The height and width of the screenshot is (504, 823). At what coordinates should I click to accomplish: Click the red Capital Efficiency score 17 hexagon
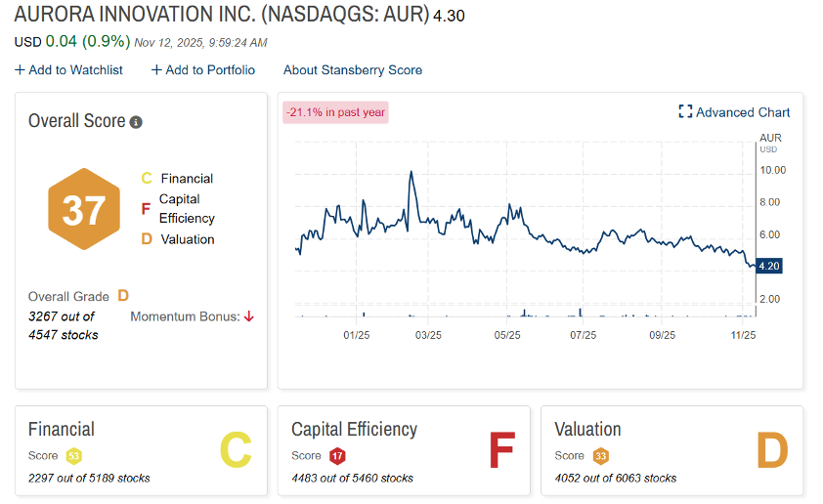pos(337,456)
